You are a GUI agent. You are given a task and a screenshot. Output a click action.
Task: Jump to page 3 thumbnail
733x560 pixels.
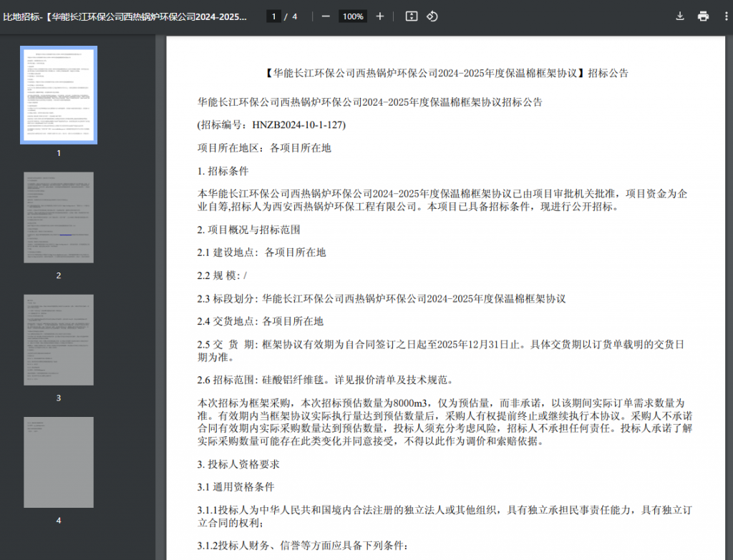point(59,340)
